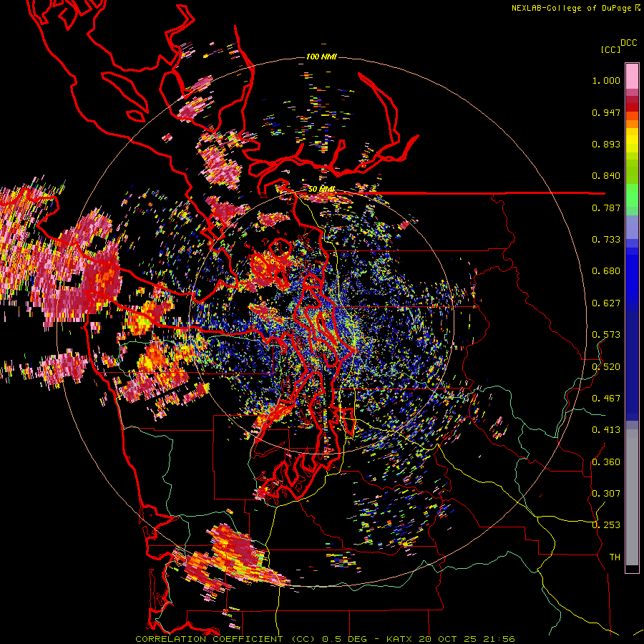Select the 0.307 scale value

pyautogui.click(x=606, y=494)
